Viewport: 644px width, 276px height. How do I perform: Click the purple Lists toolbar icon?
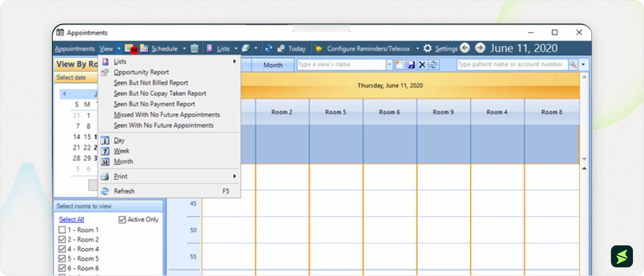tap(210, 48)
